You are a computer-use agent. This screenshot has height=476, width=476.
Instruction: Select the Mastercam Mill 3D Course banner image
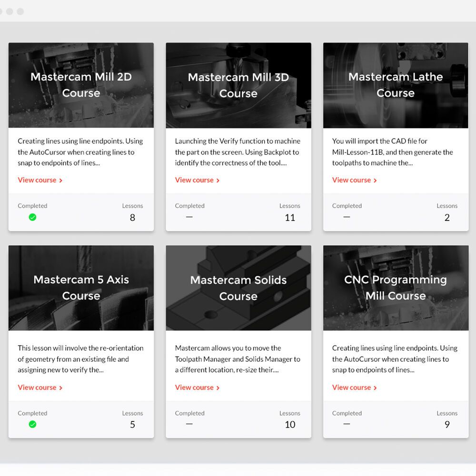tap(238, 85)
